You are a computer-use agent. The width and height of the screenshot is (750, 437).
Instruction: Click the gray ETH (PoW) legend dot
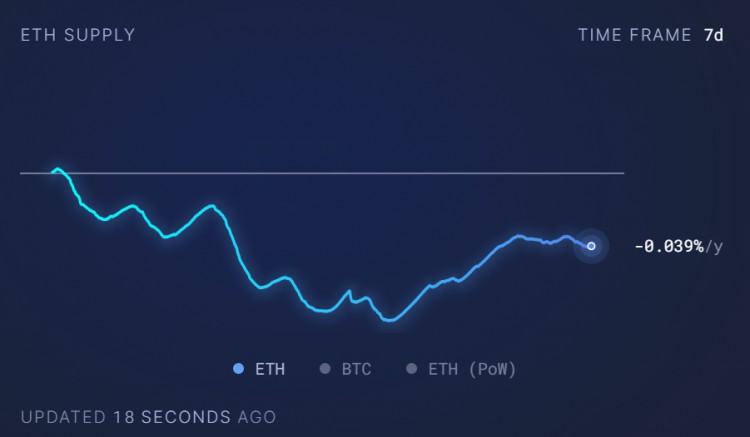[411, 369]
